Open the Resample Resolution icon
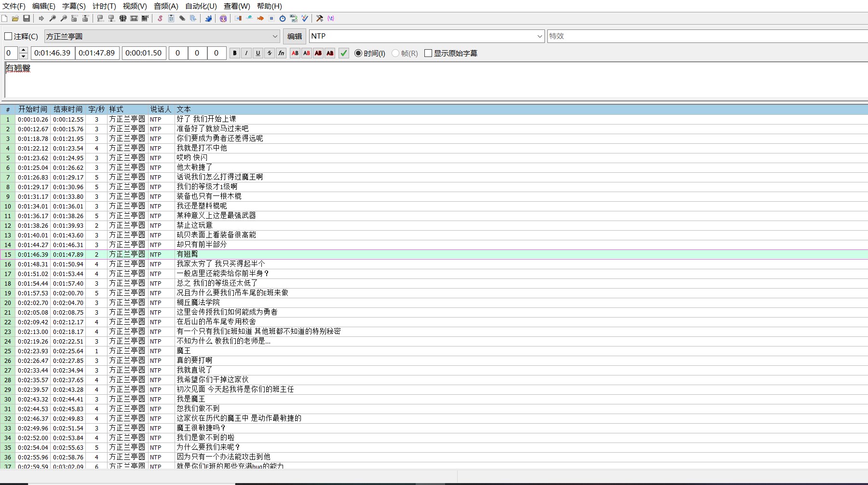This screenshot has width=868, height=485. coord(271,18)
